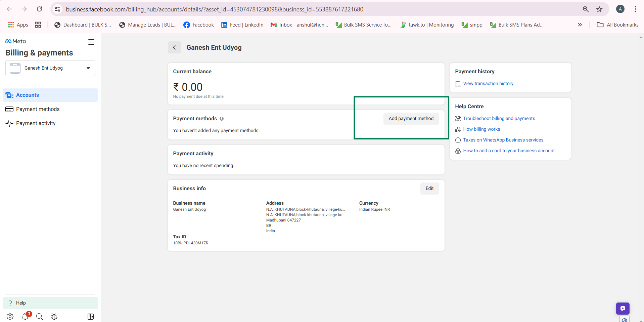
Task: Click the browser forward arrow
Action: coord(24,9)
